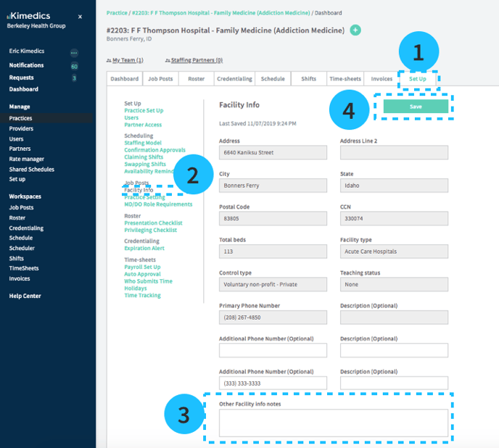499x448 pixels.
Task: Open the Time-sheets tab
Action: [345, 79]
